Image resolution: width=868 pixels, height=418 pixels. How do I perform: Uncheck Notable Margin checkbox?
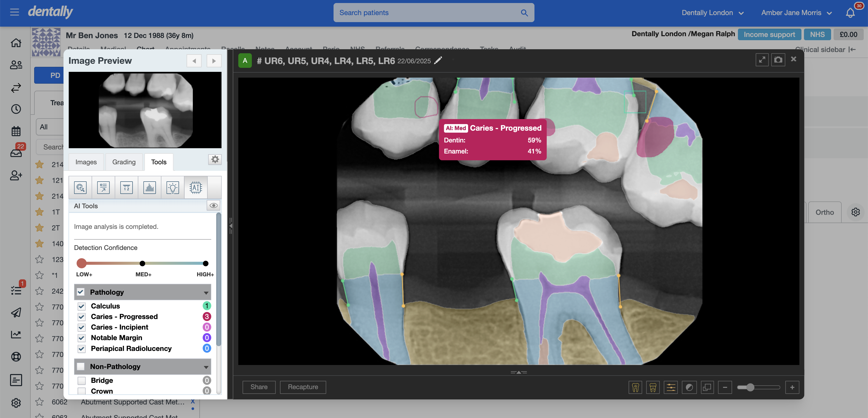(x=81, y=338)
